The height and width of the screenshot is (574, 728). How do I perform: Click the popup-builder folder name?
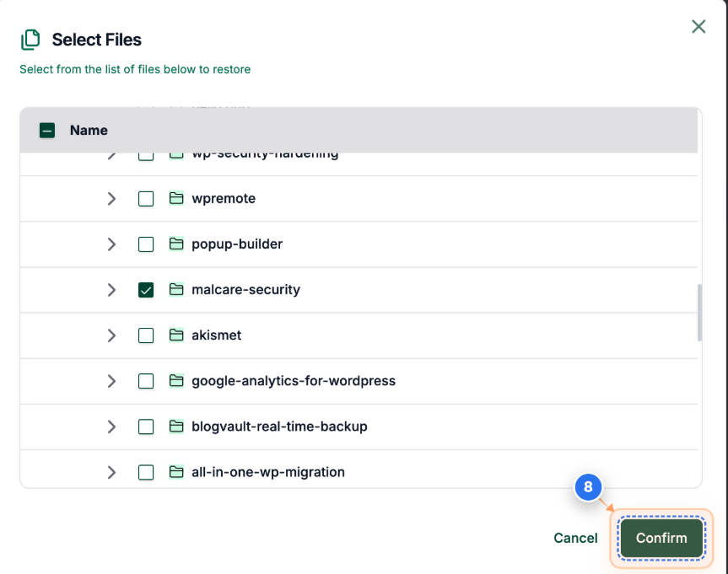pyautogui.click(x=237, y=244)
